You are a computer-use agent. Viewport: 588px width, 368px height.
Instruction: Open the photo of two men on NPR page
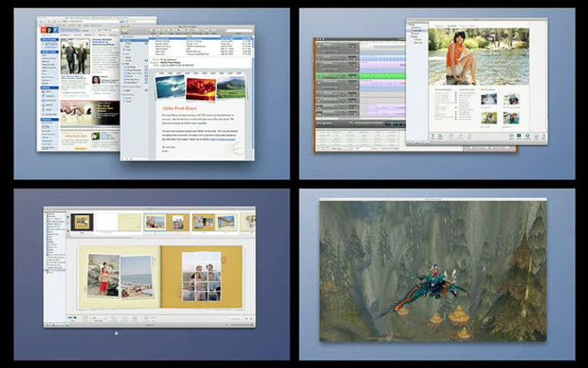click(x=75, y=56)
